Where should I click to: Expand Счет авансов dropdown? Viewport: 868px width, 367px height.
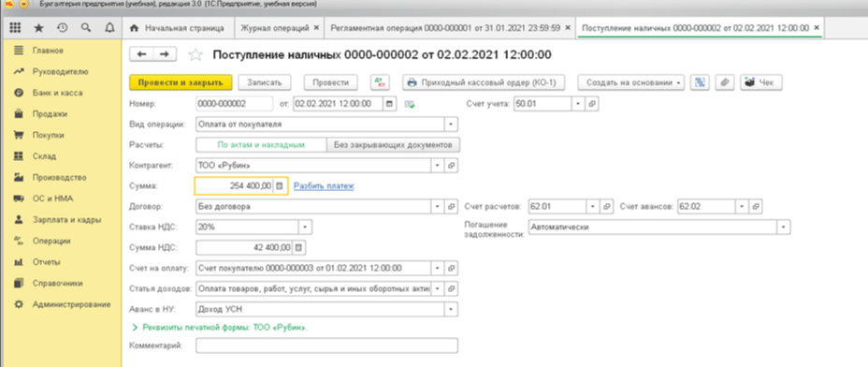click(743, 207)
